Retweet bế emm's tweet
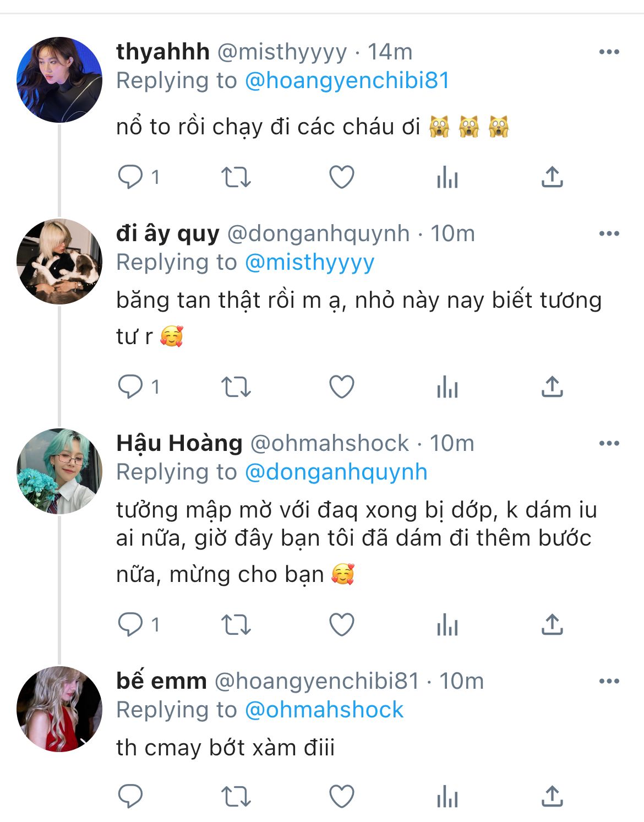The width and height of the screenshot is (644, 822). coord(236,796)
